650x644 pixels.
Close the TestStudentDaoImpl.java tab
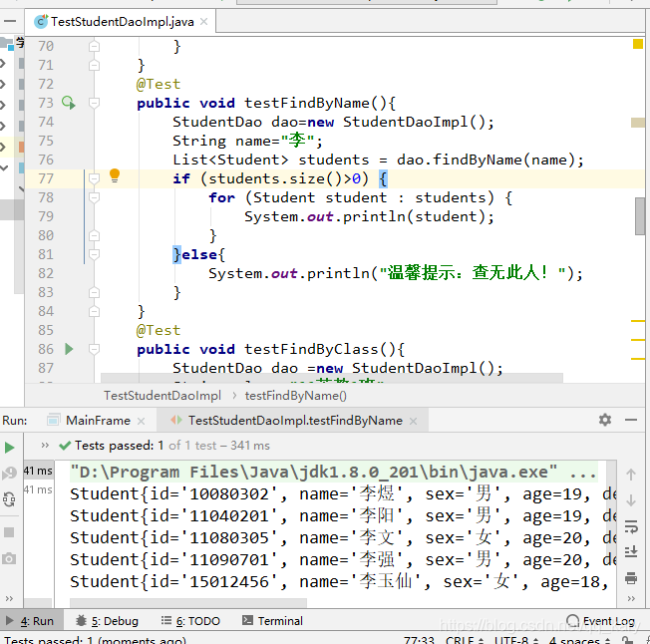(x=203, y=22)
